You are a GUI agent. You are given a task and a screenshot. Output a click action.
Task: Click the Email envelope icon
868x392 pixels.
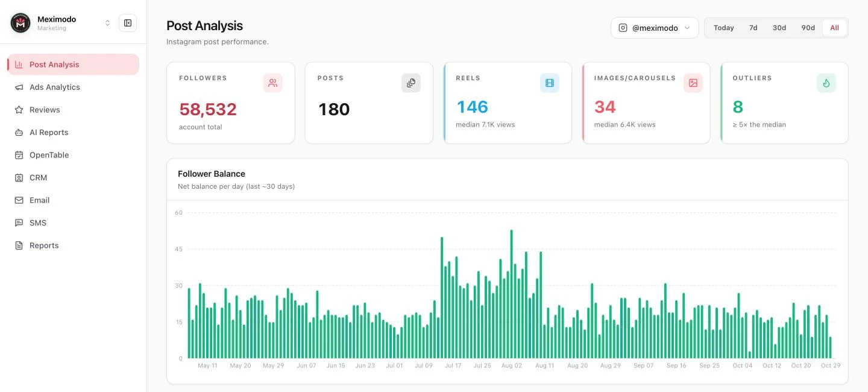tap(19, 200)
